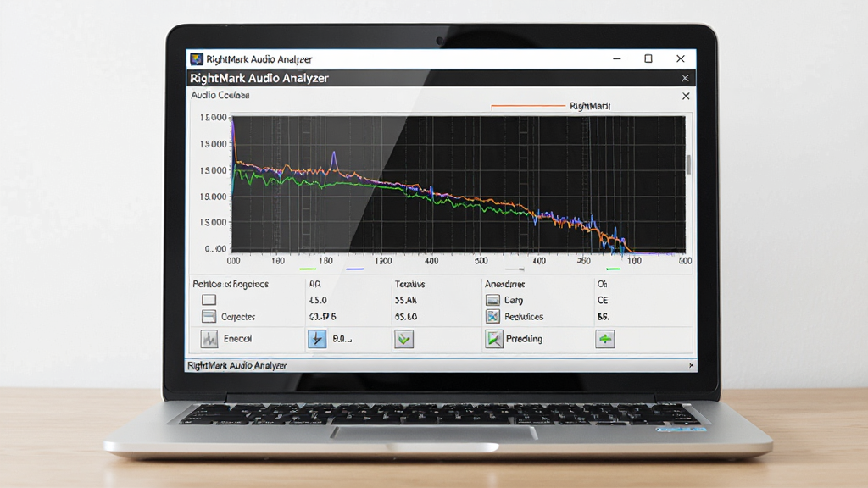This screenshot has width=868, height=488.
Task: Click the green plus icon
Action: tap(605, 339)
